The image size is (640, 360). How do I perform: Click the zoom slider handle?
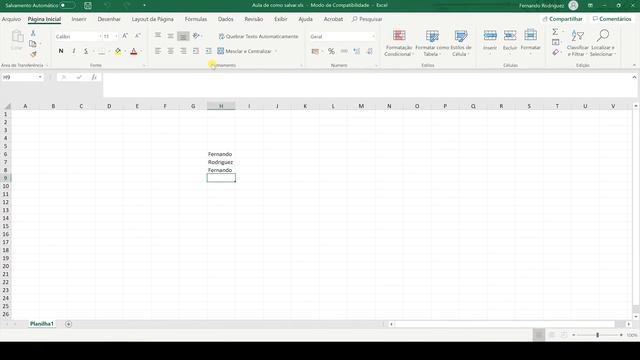[598, 335]
